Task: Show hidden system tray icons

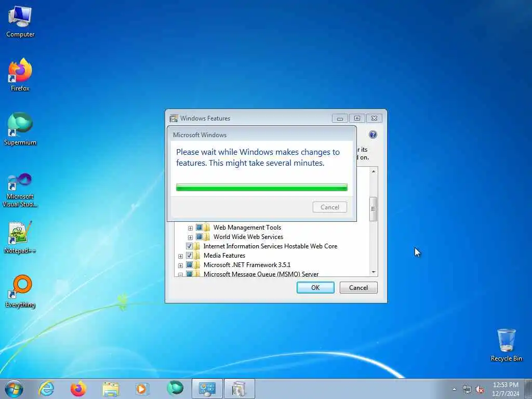Action: [x=454, y=389]
